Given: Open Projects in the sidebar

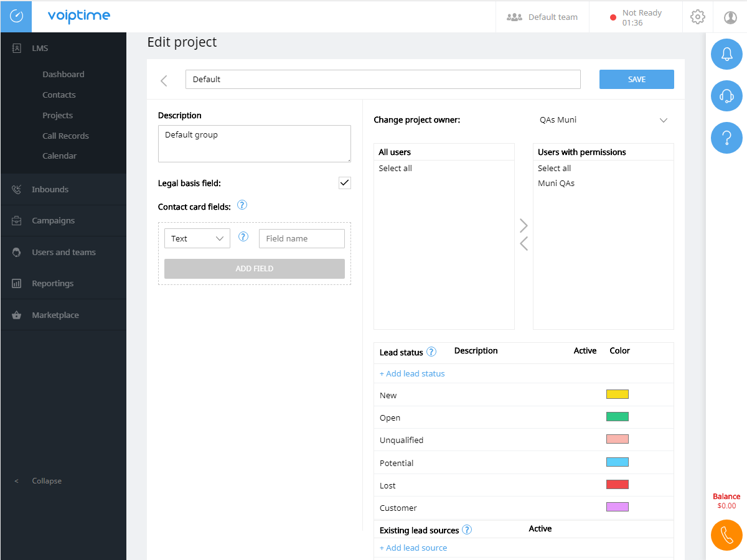Looking at the screenshot, I should 58,115.
